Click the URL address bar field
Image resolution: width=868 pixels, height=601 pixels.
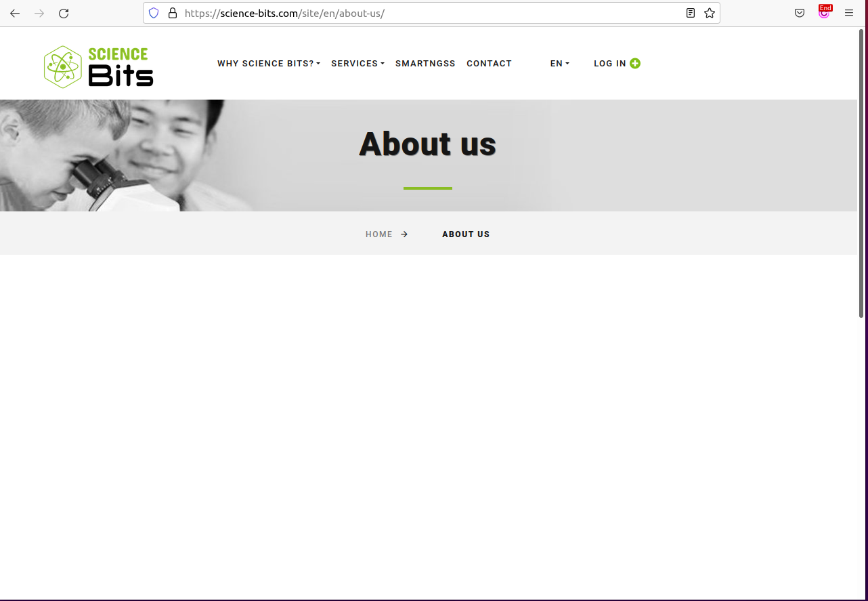(431, 13)
